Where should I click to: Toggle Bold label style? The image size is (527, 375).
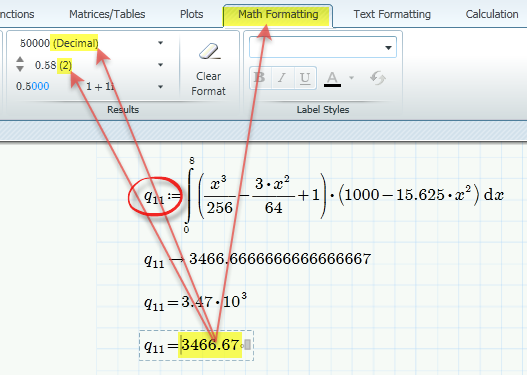(x=260, y=78)
